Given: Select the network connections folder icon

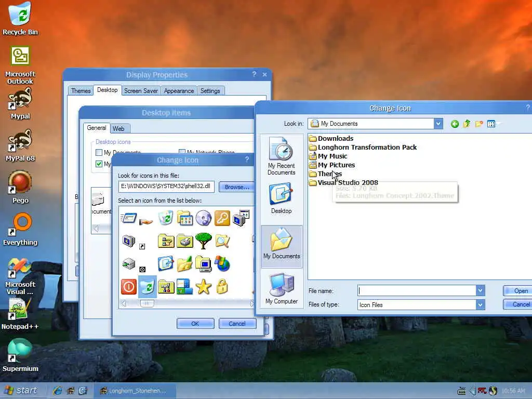Looking at the screenshot, I should point(166,241).
